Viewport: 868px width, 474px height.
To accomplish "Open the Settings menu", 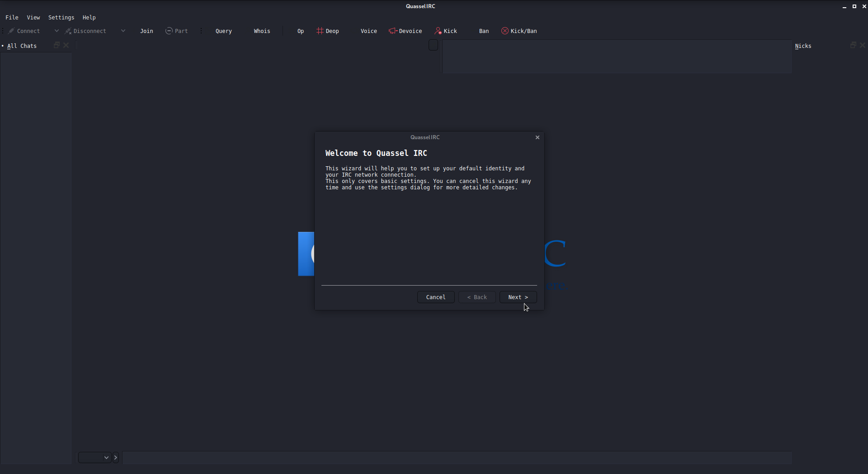I will [61, 18].
